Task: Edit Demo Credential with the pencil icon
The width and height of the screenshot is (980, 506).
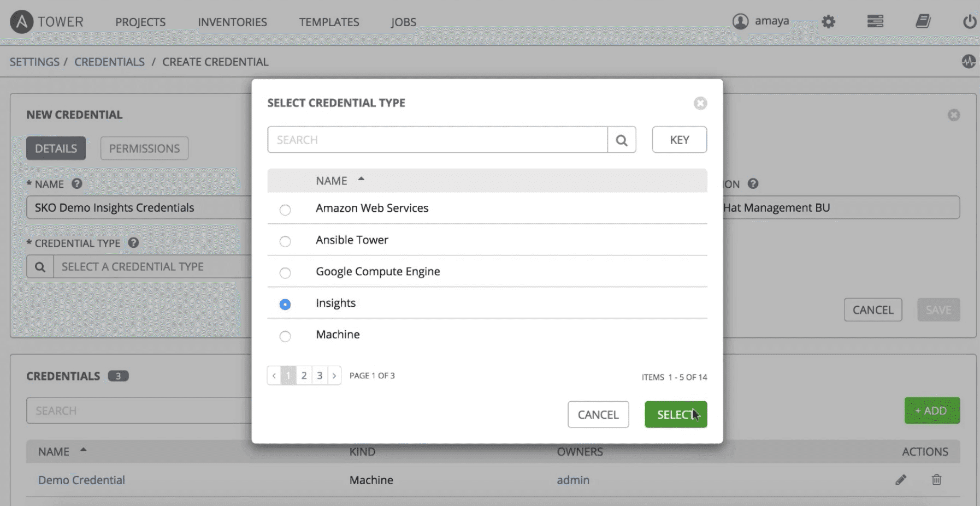Action: tap(901, 480)
